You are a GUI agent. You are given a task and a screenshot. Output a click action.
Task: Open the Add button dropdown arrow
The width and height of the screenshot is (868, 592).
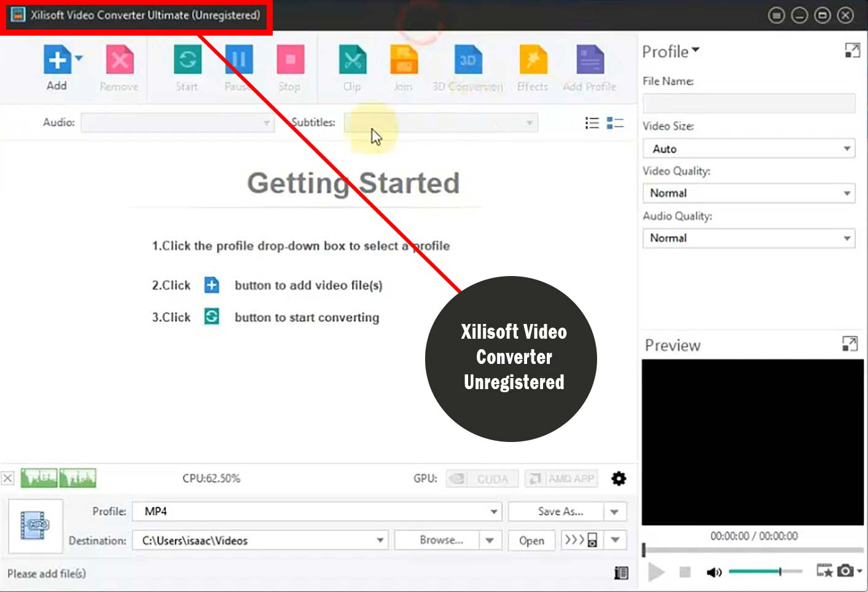tap(79, 58)
